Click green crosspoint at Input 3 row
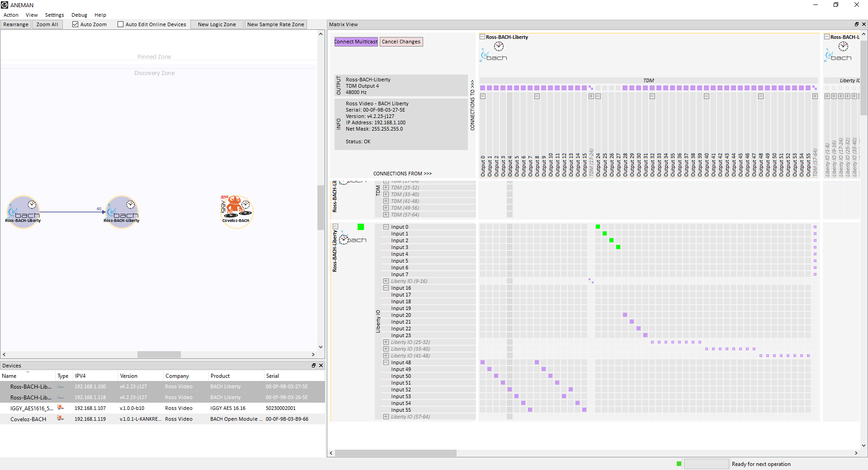 click(x=618, y=247)
